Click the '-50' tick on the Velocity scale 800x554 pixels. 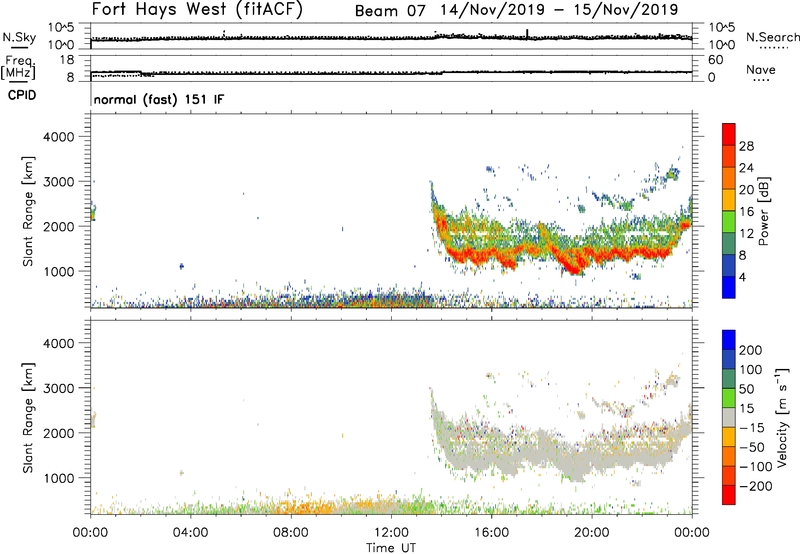click(752, 447)
